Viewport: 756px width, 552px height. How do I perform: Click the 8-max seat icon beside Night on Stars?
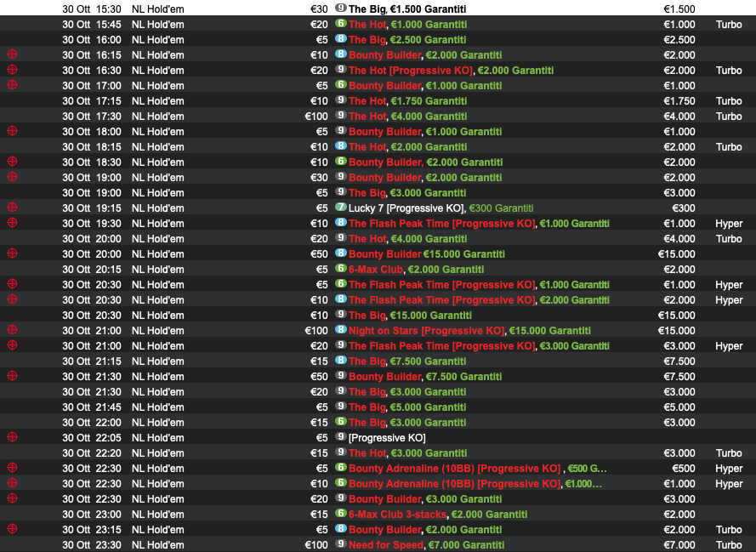(x=341, y=330)
